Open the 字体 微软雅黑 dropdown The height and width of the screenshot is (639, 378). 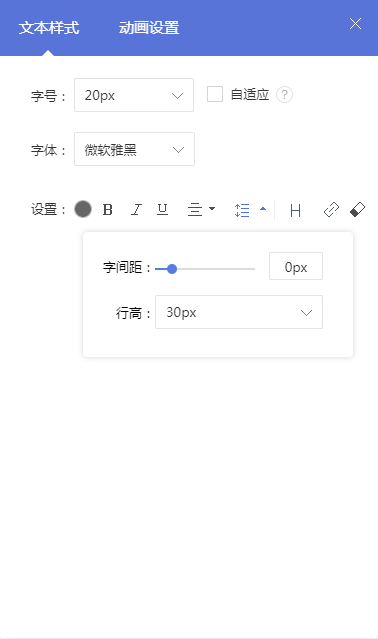tap(134, 149)
